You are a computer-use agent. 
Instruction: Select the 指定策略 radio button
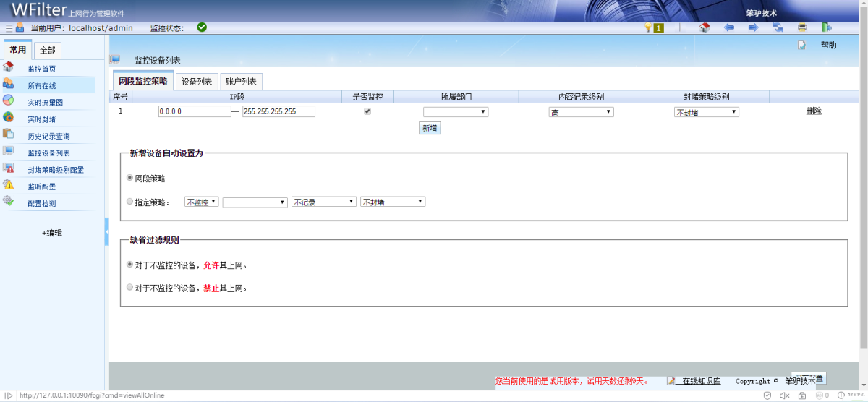[130, 202]
